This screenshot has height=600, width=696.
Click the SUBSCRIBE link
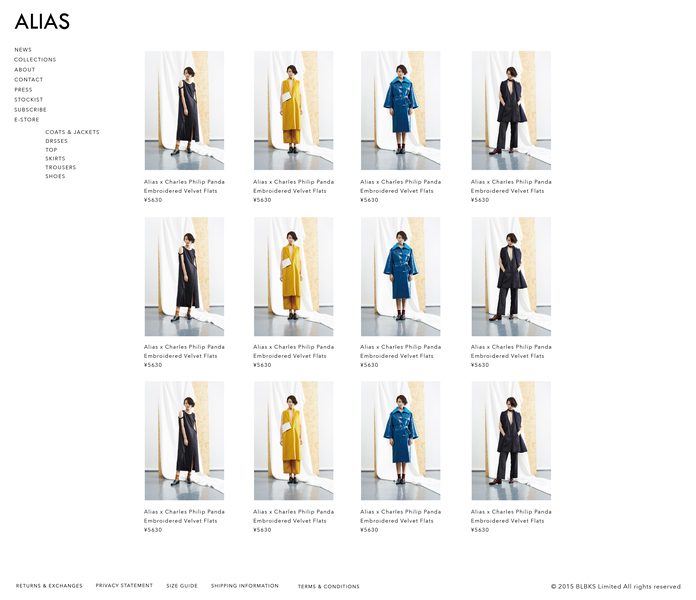point(30,110)
